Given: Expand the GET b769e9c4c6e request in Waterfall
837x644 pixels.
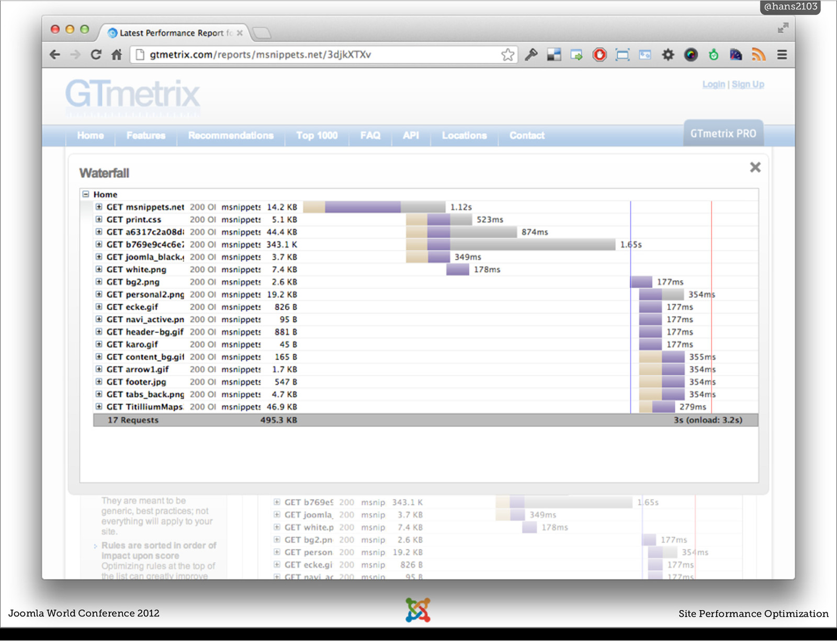Looking at the screenshot, I should tap(99, 244).
